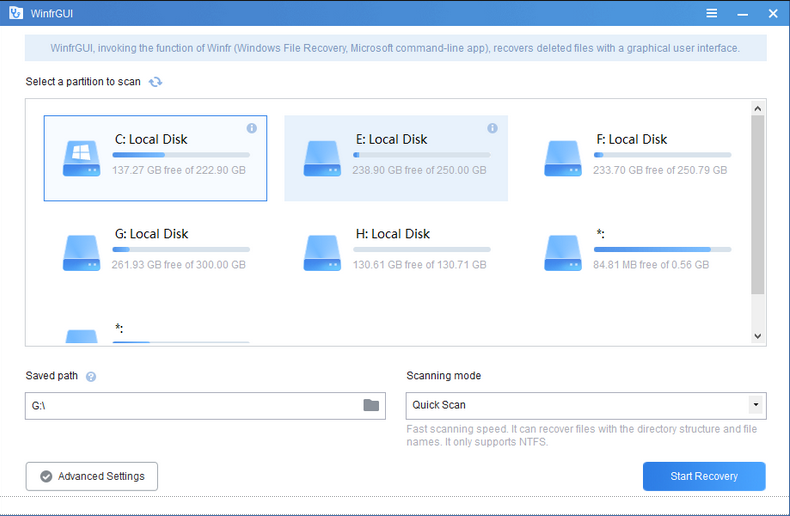Expand the Scanning mode dropdown arrow
This screenshot has height=516, width=790.
(755, 405)
